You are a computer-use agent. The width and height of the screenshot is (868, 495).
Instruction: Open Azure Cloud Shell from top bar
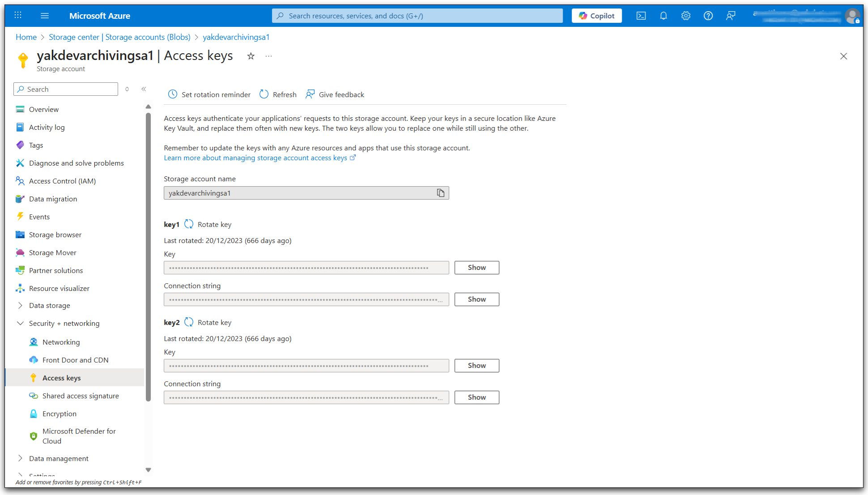641,16
